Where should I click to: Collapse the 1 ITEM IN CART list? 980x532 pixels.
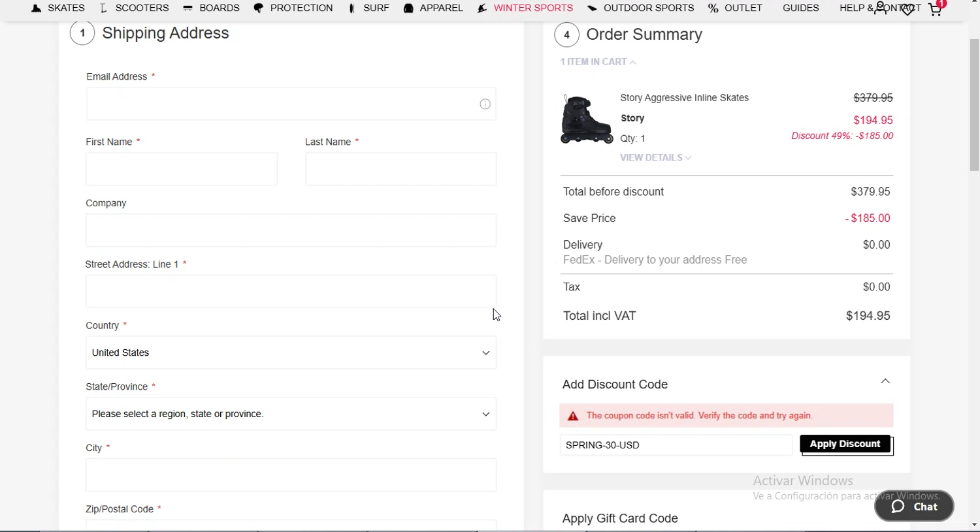[x=598, y=61]
